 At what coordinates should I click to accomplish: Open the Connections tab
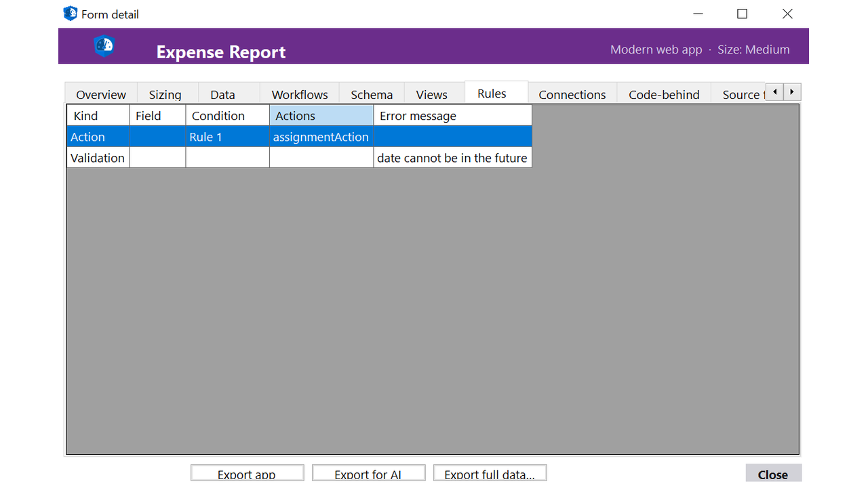(x=572, y=94)
